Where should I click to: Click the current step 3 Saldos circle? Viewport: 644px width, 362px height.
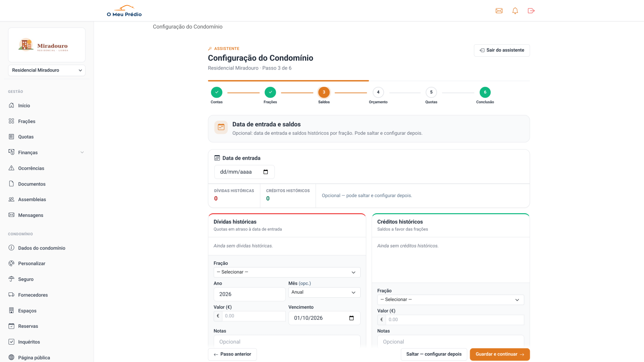[324, 92]
